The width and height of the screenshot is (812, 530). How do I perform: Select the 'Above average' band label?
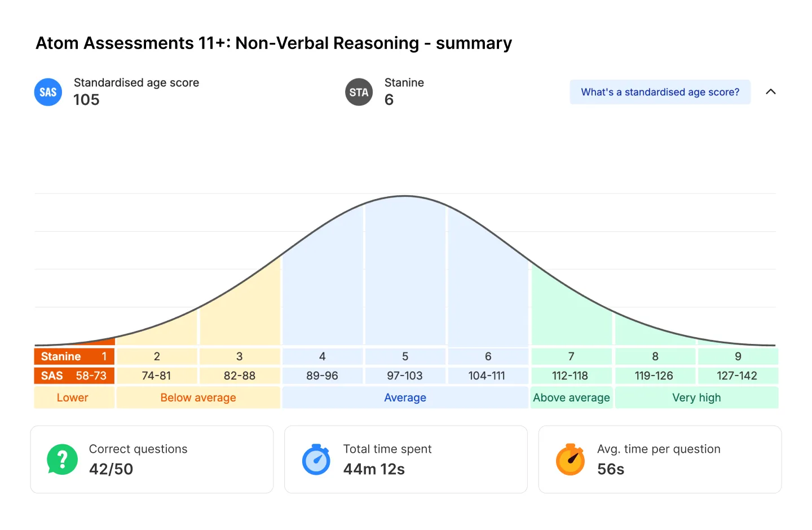click(571, 397)
